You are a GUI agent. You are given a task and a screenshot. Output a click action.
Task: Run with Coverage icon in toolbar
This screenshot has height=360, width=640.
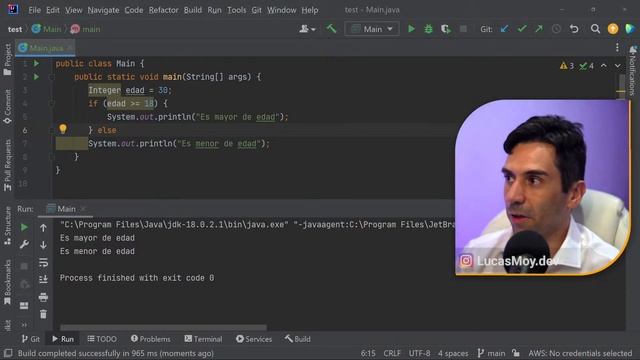point(446,29)
